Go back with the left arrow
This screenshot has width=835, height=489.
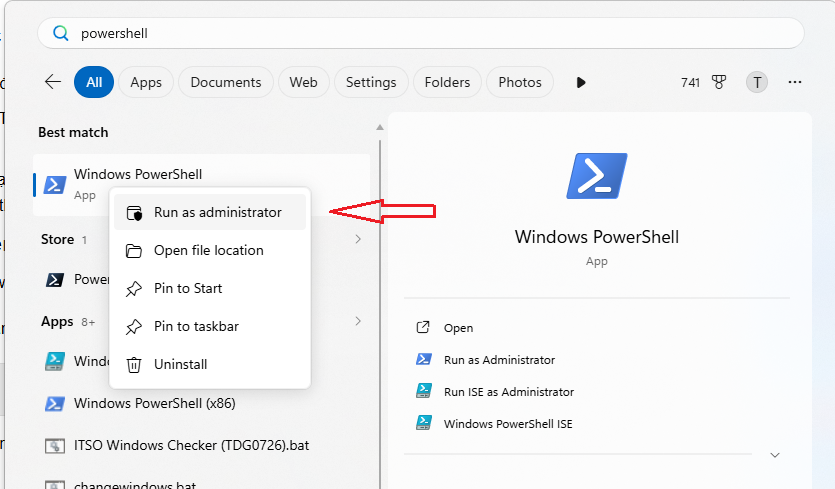pyautogui.click(x=53, y=82)
